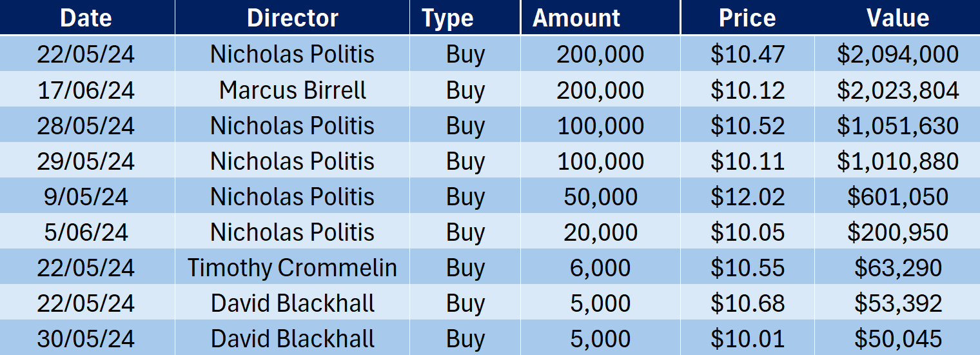Click the Date column header
Viewport: 980px width, 355px height.
86,18
